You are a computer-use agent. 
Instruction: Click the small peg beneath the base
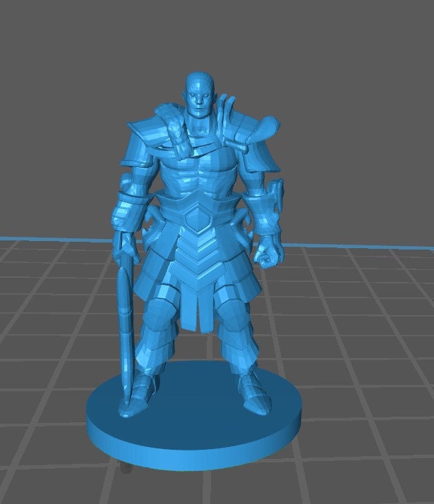(125, 467)
